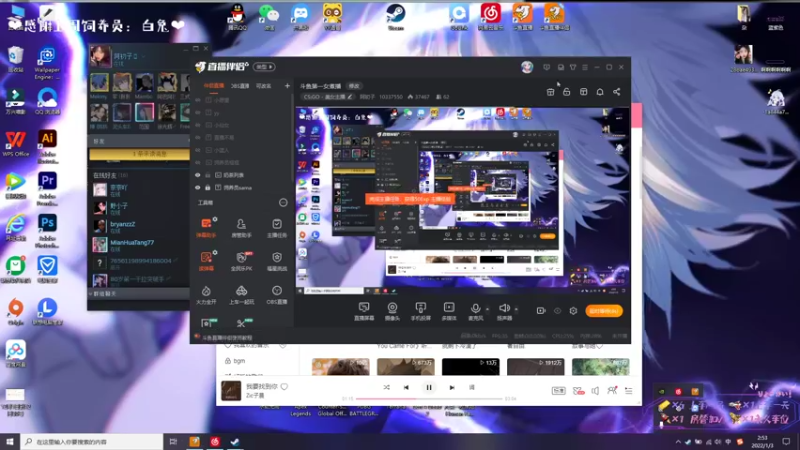Open the bgm playlist in music sidebar

[x=239, y=361]
